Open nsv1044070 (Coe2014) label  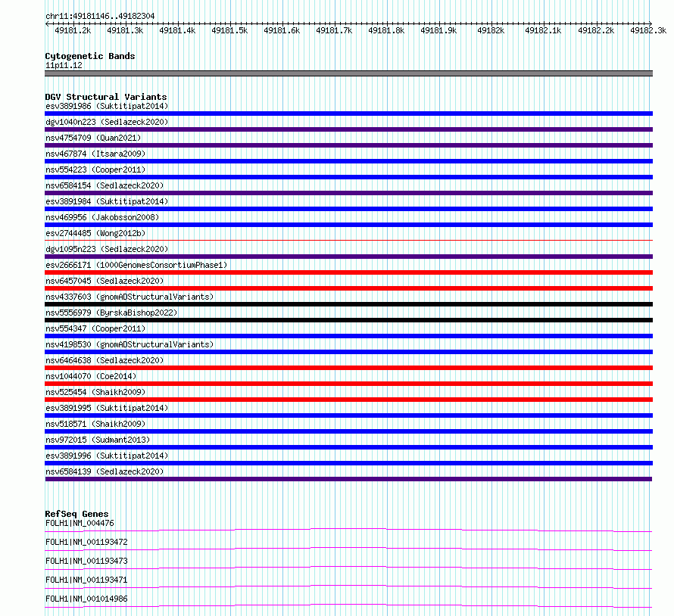[x=91, y=376]
